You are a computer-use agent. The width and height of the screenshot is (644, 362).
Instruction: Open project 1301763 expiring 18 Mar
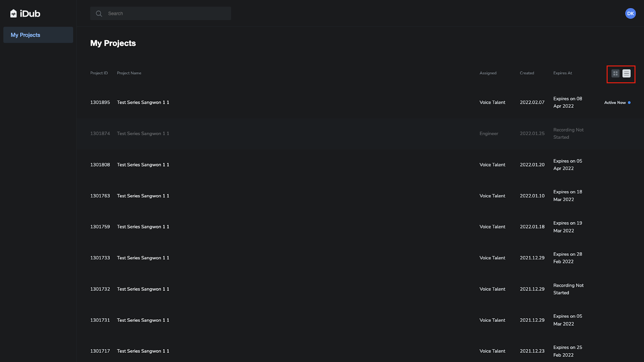(360, 196)
